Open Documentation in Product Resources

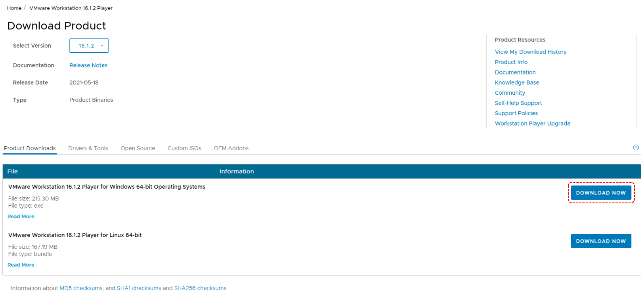pos(515,73)
